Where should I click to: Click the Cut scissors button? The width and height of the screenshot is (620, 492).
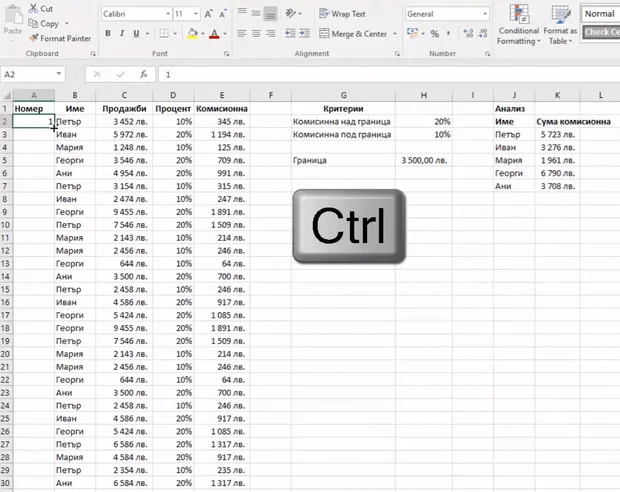[x=41, y=9]
